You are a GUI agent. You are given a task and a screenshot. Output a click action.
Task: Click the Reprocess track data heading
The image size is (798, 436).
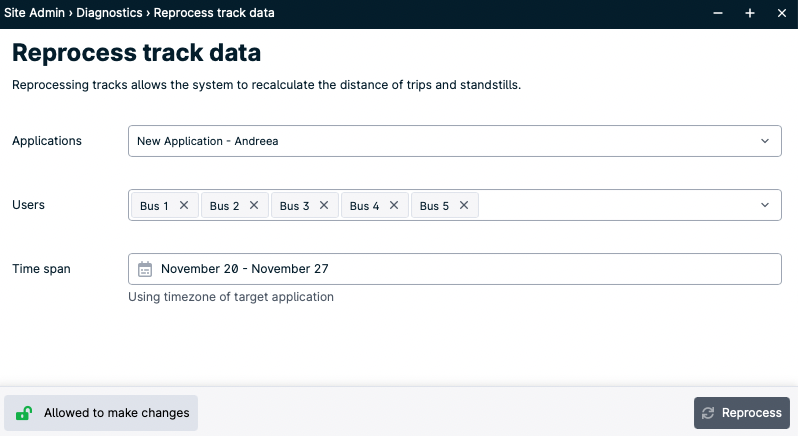(136, 52)
